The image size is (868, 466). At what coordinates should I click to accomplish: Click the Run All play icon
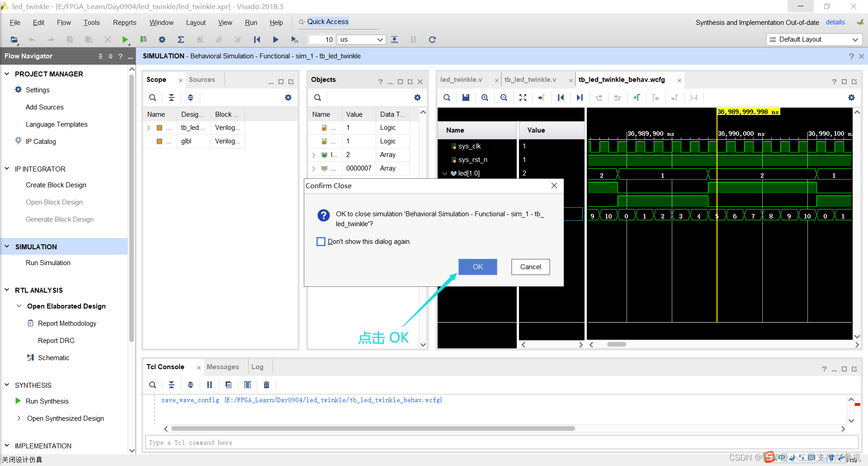pyautogui.click(x=275, y=40)
